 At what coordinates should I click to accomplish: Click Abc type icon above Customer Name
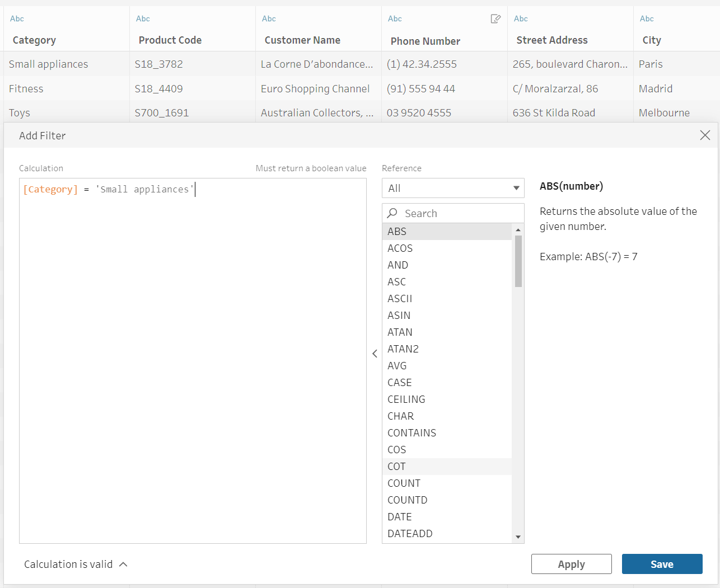click(x=269, y=18)
